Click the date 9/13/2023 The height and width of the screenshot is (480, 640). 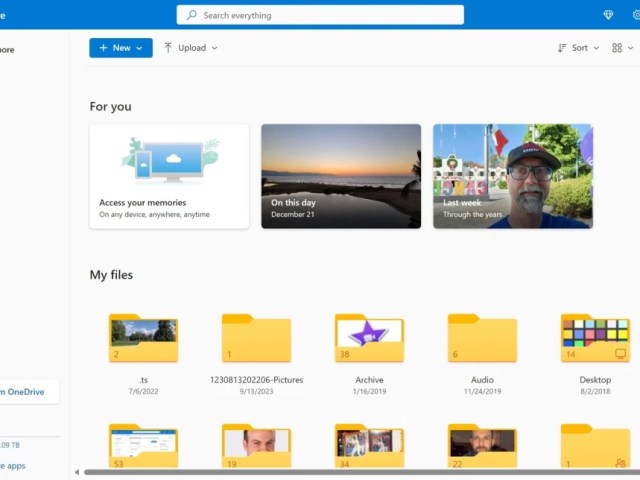(256, 391)
